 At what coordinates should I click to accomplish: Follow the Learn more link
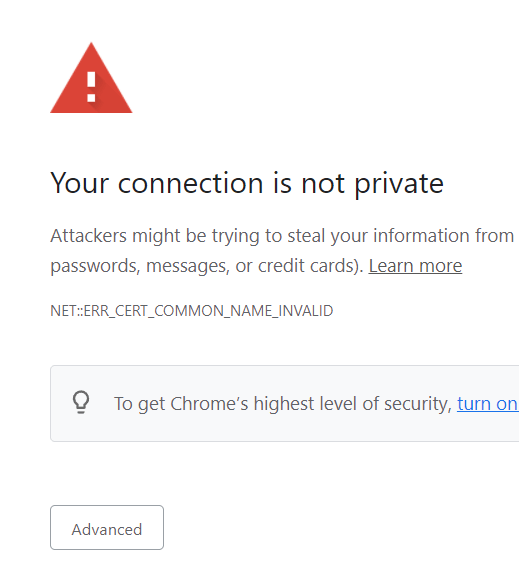[415, 266]
